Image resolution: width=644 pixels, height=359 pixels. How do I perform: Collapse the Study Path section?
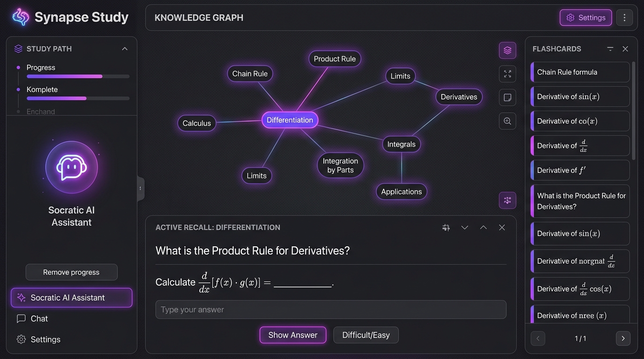click(x=124, y=49)
